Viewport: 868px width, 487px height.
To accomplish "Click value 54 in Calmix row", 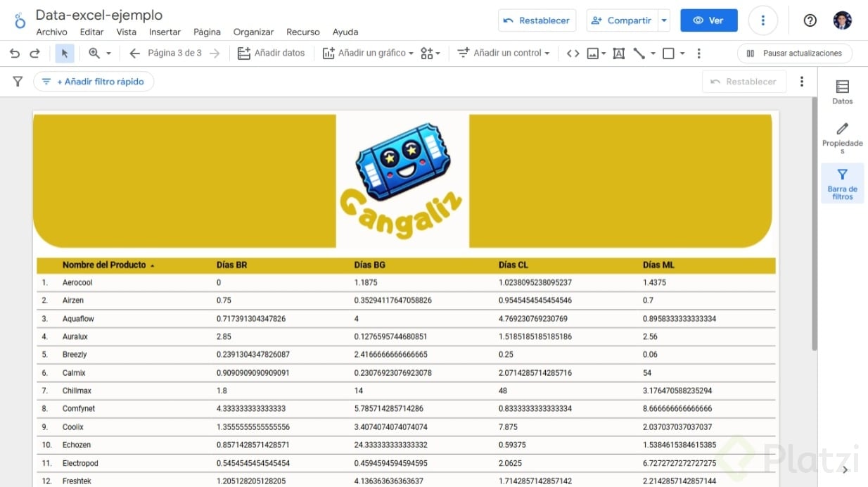I will (x=647, y=373).
